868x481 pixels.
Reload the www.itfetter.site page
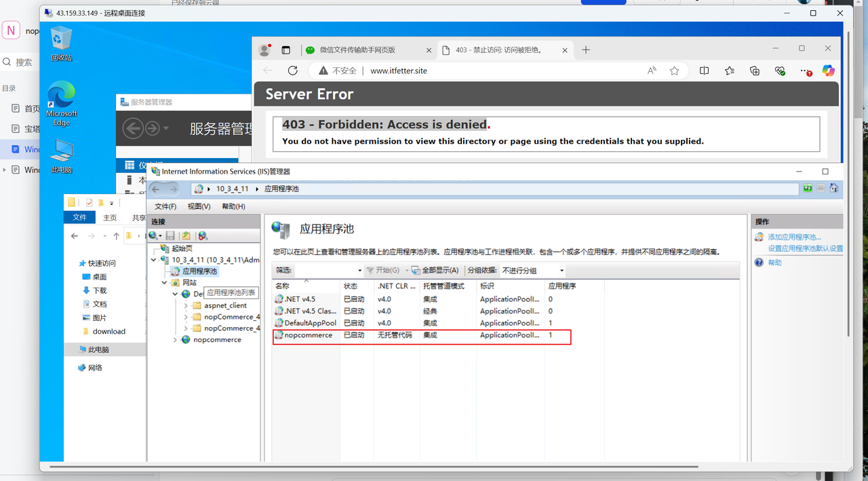point(293,71)
